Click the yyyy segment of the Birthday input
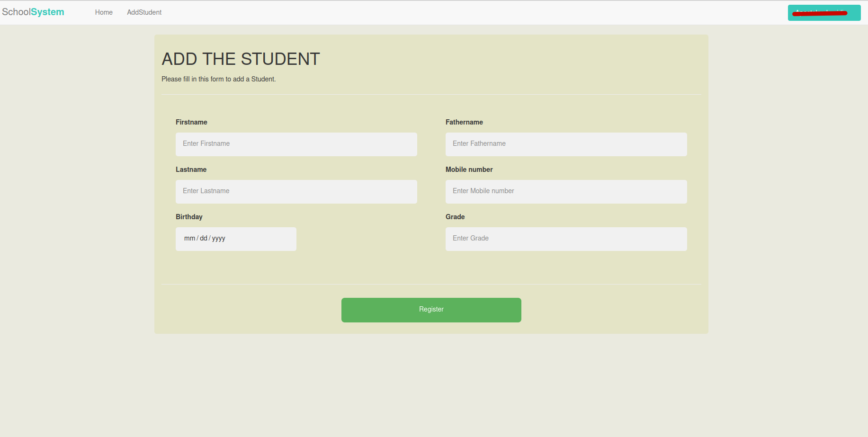This screenshot has height=437, width=868. [218, 238]
